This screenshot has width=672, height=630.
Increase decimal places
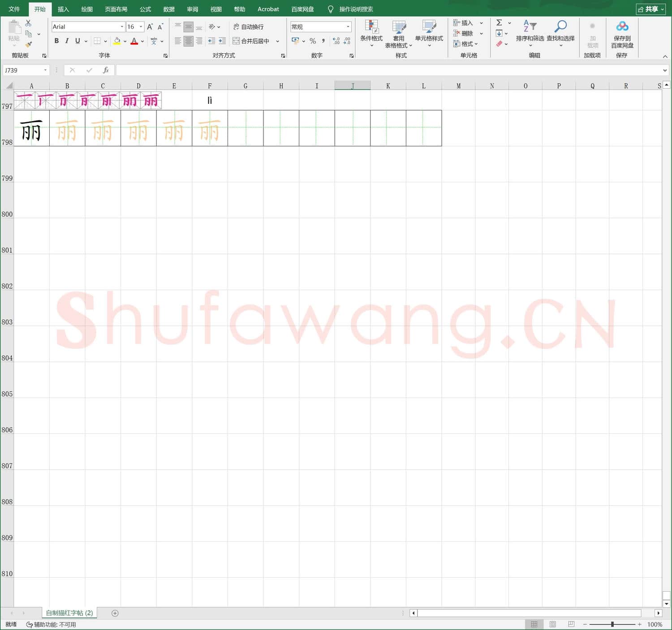(336, 41)
